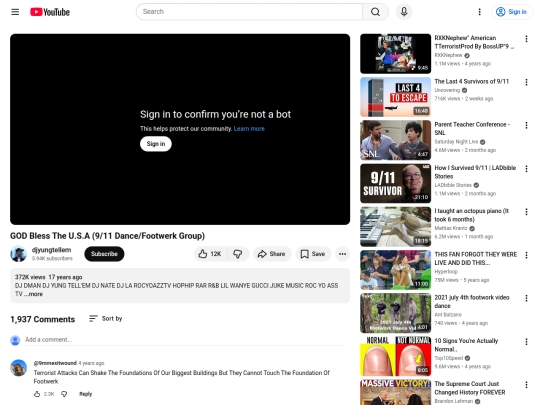Click the @0mmexitwound commenter username
The width and height of the screenshot is (540, 405).
tap(55, 363)
